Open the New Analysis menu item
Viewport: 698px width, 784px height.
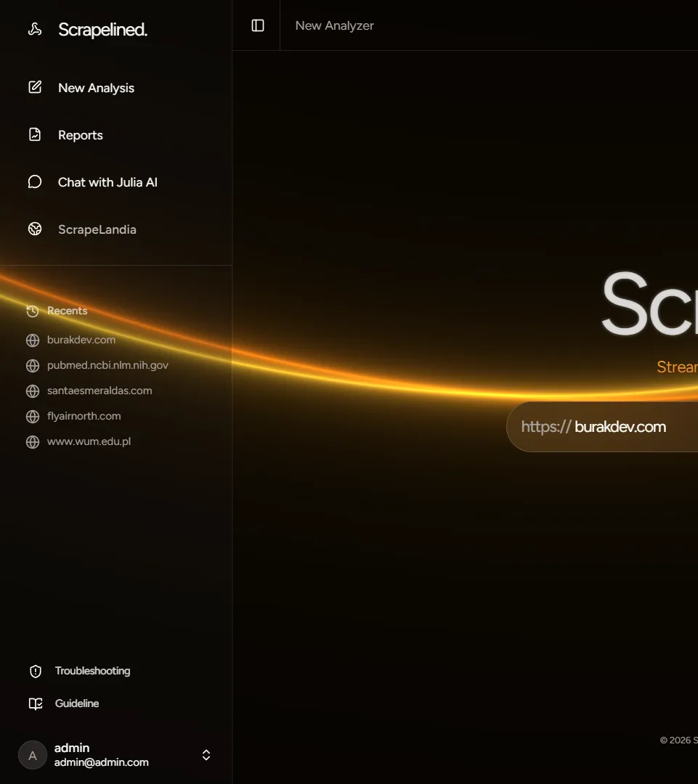click(x=96, y=88)
